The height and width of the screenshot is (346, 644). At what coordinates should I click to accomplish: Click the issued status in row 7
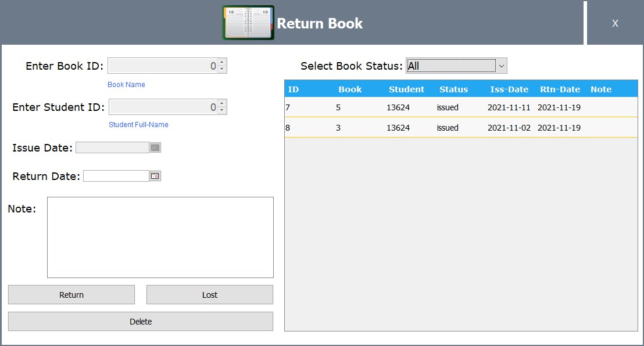pos(448,107)
